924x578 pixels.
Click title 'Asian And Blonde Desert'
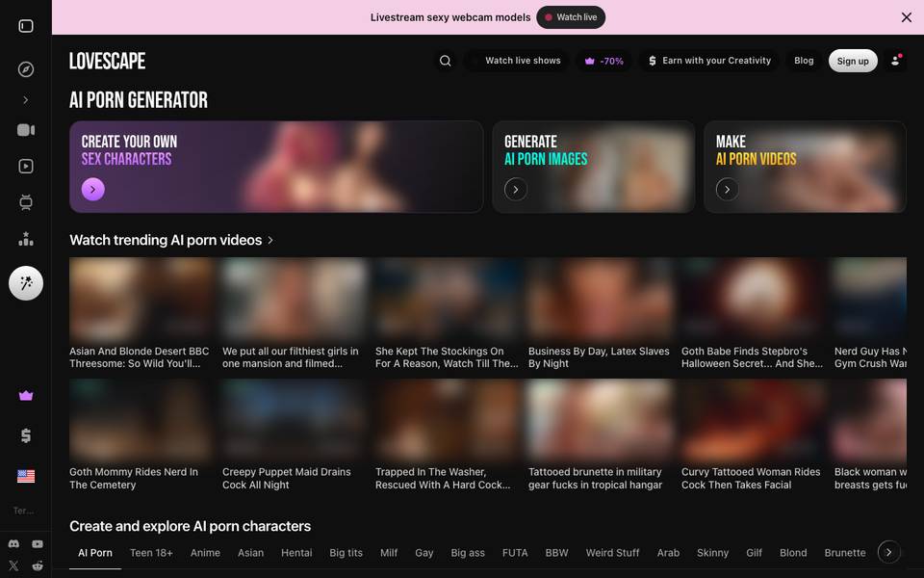pos(139,357)
